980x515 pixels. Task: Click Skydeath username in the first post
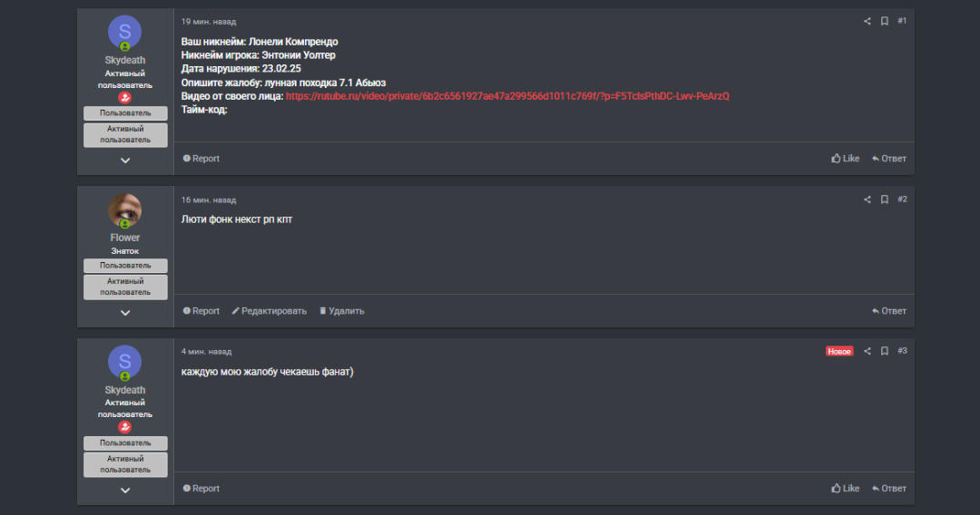pos(125,60)
